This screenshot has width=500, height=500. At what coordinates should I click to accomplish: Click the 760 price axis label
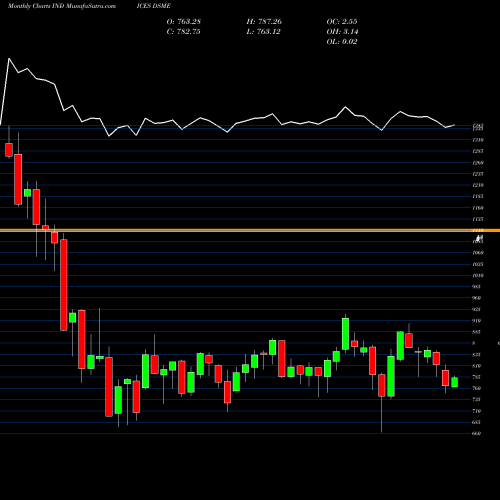(477, 388)
